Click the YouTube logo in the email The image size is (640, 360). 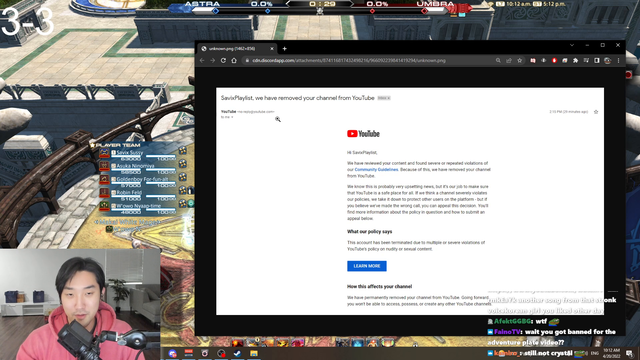pos(363,133)
